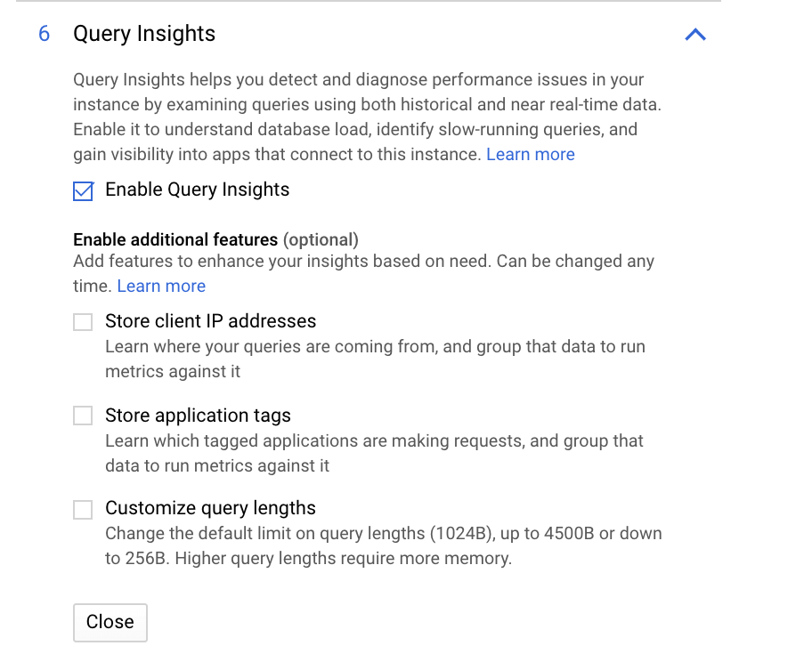The width and height of the screenshot is (812, 662).
Task: Open Learn more under additional features
Action: [x=160, y=286]
